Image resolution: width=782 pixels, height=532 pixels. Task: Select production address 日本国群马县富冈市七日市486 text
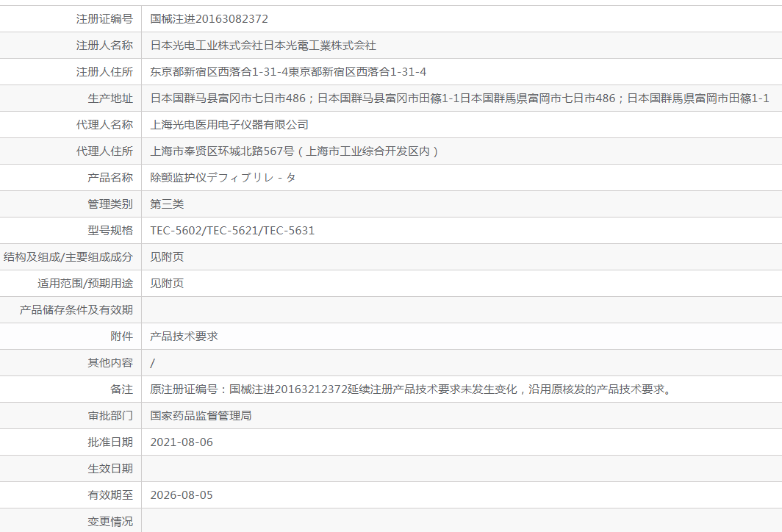click(228, 98)
